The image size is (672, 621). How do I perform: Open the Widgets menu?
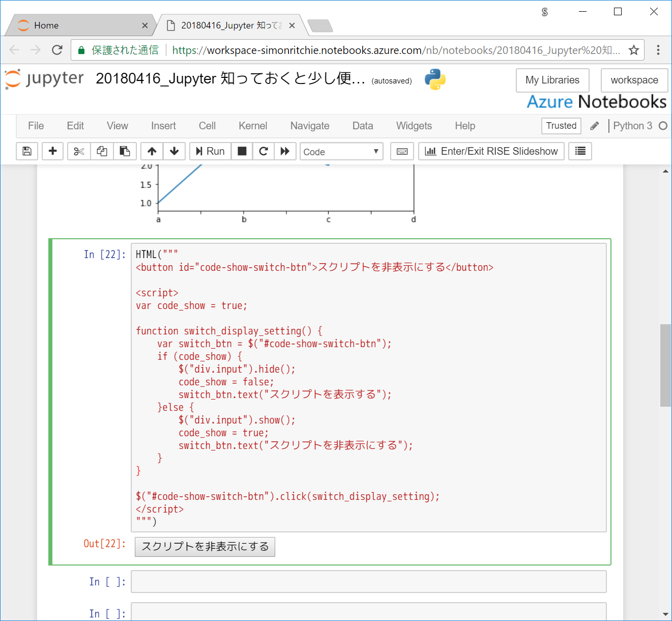(x=414, y=126)
